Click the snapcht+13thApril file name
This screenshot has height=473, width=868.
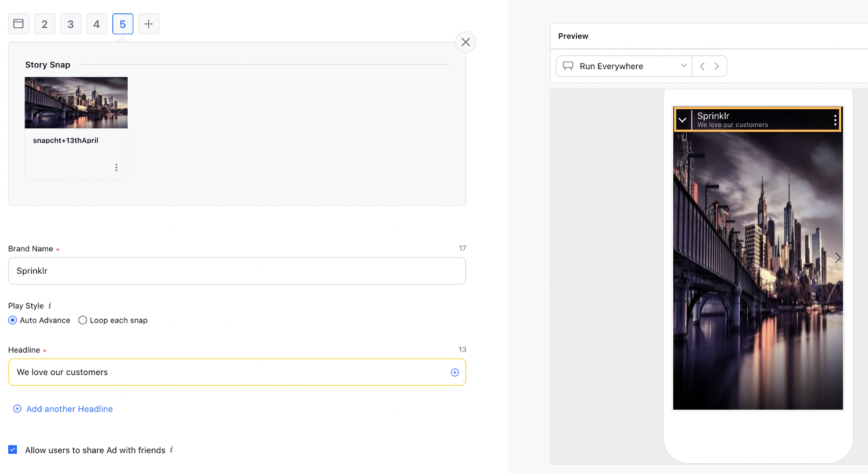tap(66, 141)
